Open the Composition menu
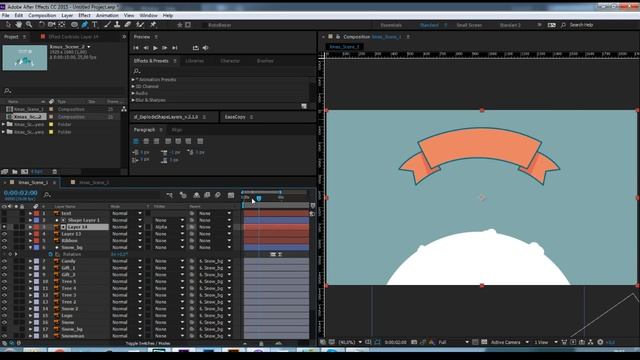The width and height of the screenshot is (640, 360). (42, 16)
